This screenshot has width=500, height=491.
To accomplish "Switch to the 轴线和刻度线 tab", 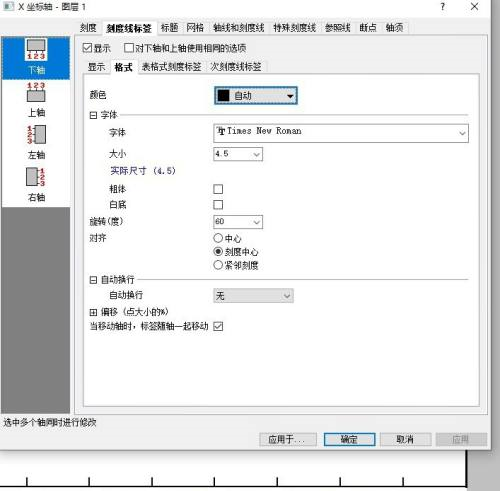I will coord(239,28).
